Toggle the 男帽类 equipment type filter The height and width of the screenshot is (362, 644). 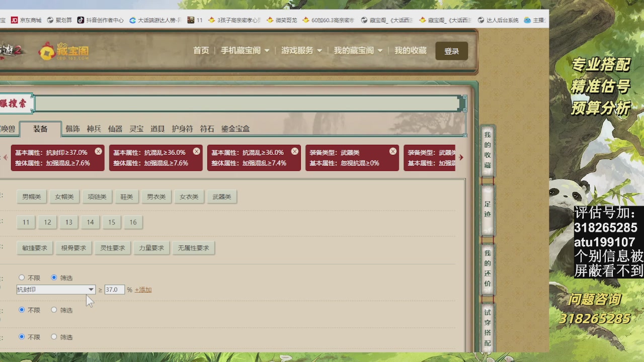coord(32,197)
